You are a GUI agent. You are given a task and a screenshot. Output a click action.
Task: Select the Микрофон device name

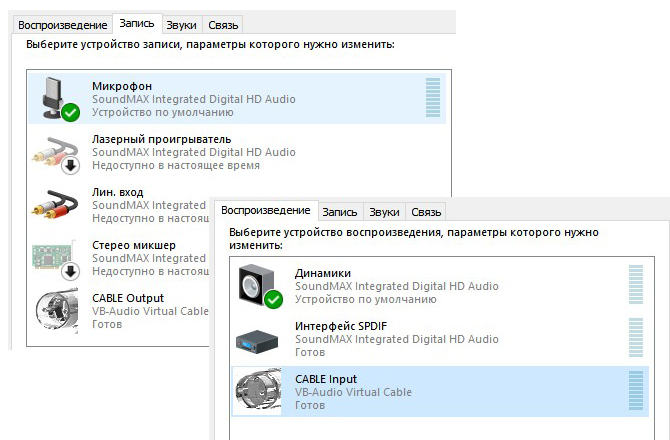122,86
